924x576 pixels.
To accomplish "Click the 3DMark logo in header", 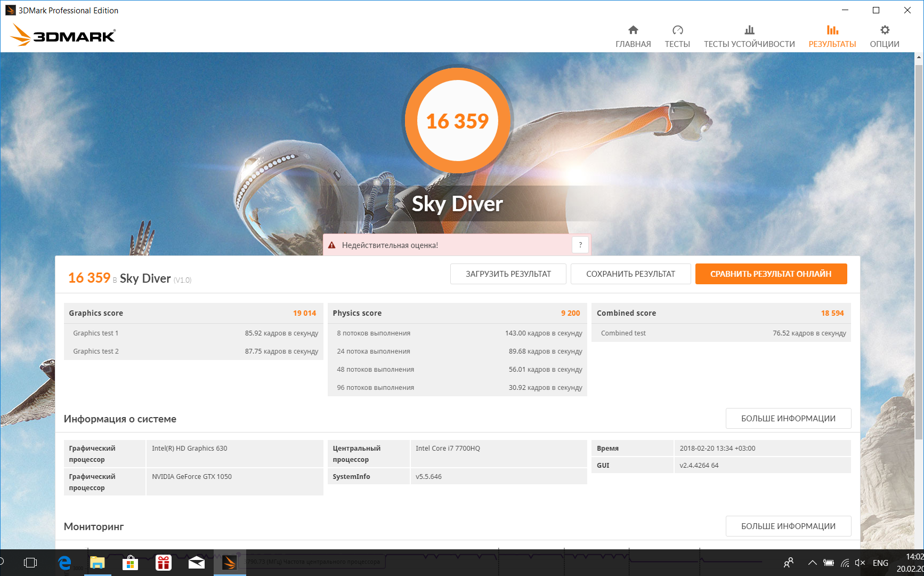I will (63, 35).
